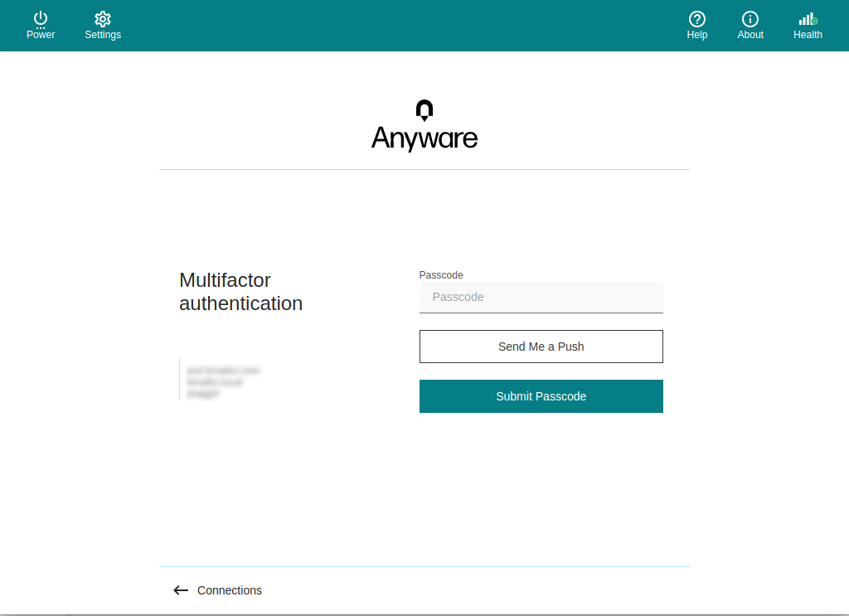Check the Health signal bars icon

[x=808, y=20]
